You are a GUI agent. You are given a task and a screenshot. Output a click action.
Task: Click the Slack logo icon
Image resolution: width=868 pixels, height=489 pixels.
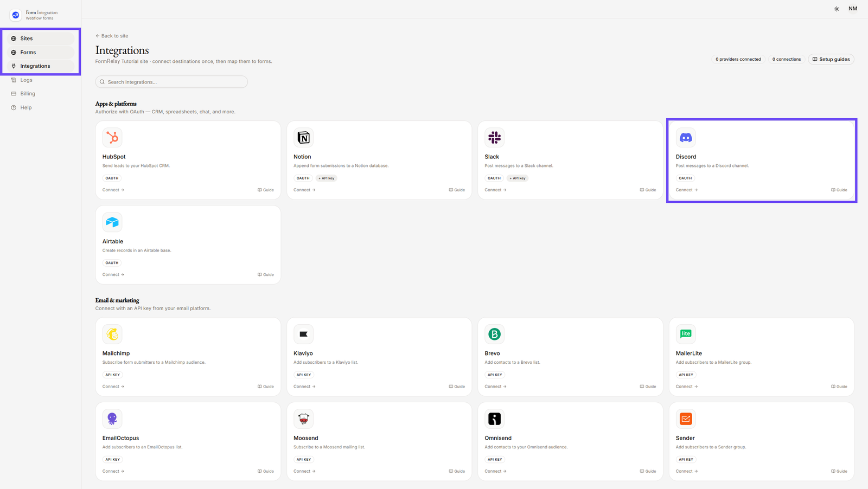(494, 138)
